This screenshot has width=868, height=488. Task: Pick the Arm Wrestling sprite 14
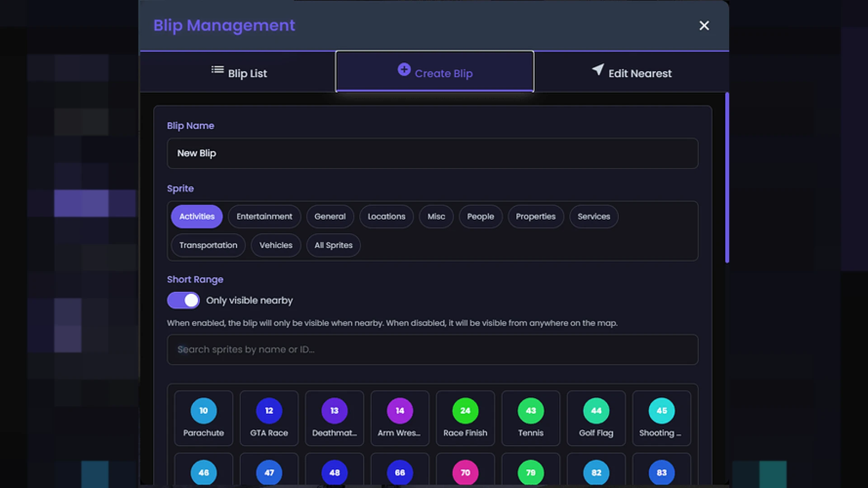(400, 418)
